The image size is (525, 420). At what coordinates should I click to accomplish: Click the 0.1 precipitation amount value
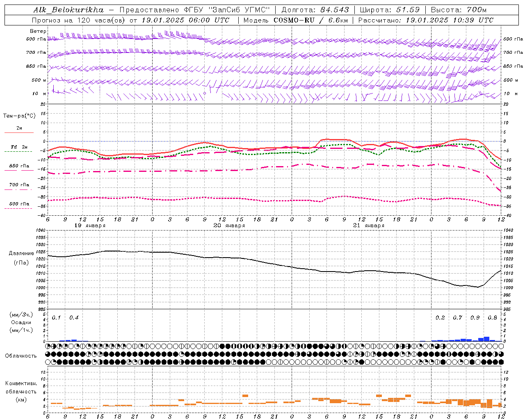click(57, 317)
